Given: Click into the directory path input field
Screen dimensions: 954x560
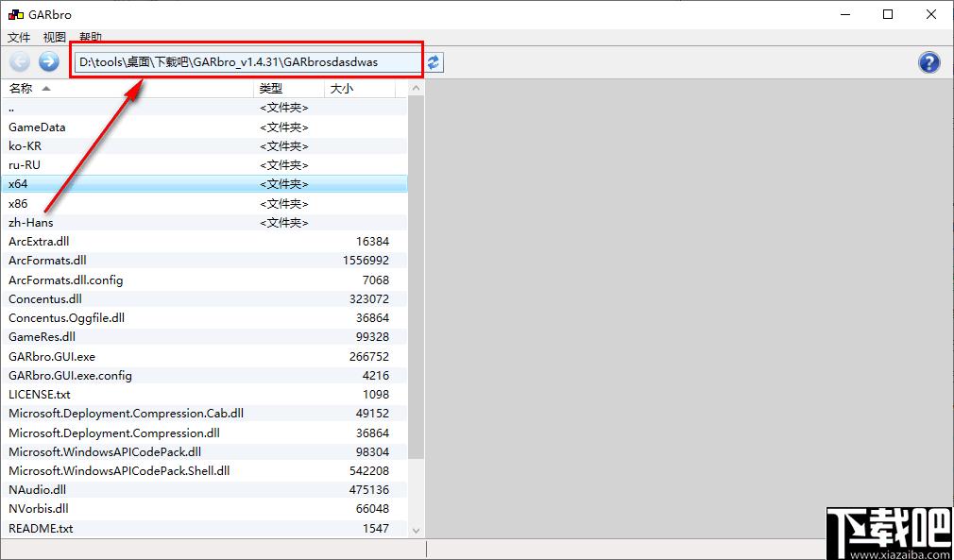Looking at the screenshot, I should (247, 62).
